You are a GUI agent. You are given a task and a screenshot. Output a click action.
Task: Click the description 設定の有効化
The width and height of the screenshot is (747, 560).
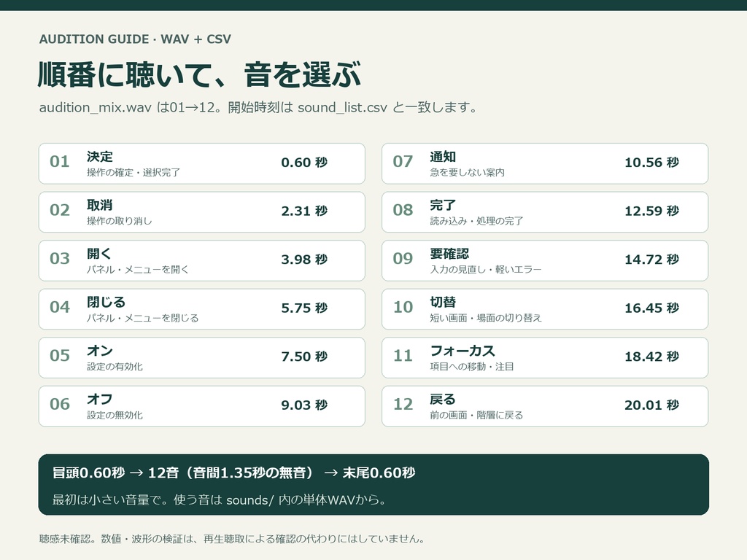115,367
